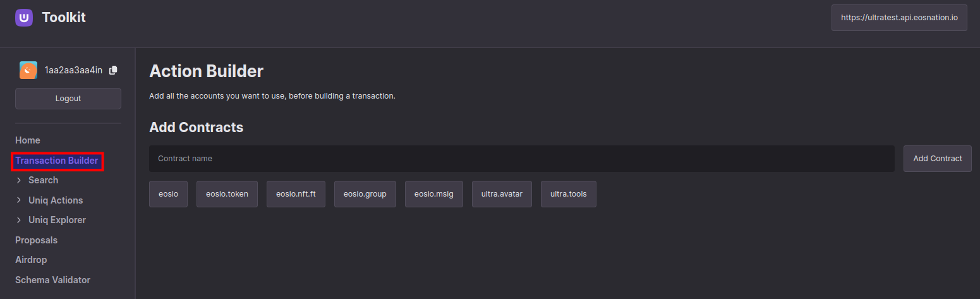This screenshot has height=299, width=980.
Task: Click the Ultra Toolkit logo icon
Action: click(24, 18)
